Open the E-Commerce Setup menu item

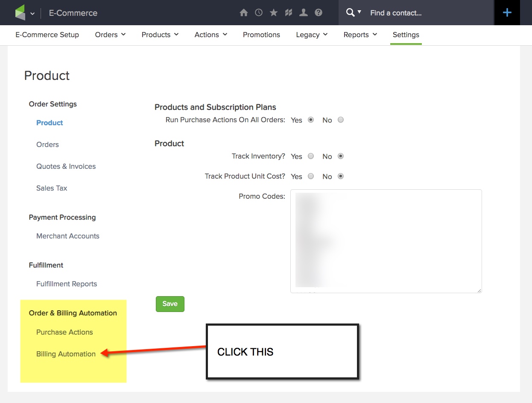tap(47, 35)
